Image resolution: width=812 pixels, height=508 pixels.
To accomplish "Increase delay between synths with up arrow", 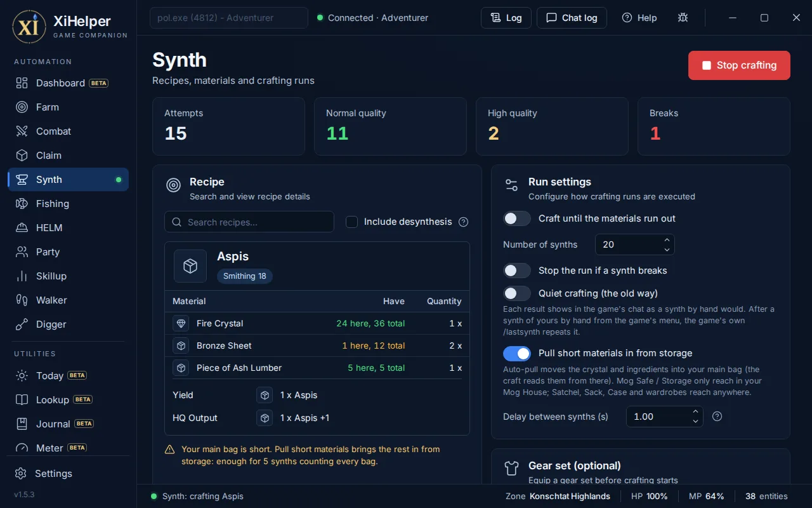I will pyautogui.click(x=695, y=412).
